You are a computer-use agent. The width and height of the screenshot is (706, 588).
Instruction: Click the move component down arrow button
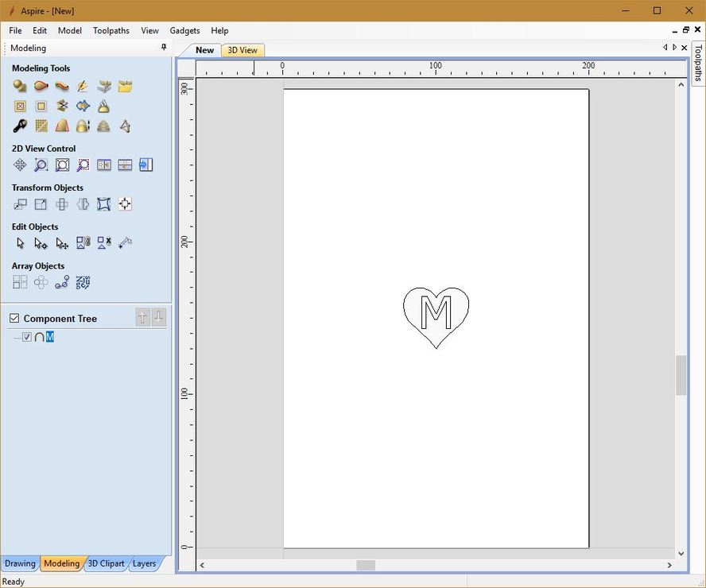point(159,318)
